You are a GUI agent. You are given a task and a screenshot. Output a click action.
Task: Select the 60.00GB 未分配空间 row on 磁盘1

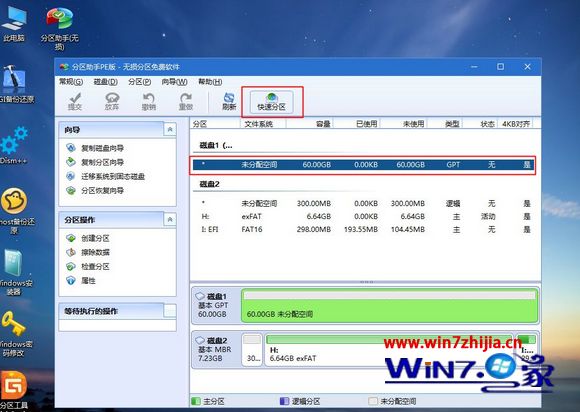pyautogui.click(x=364, y=165)
